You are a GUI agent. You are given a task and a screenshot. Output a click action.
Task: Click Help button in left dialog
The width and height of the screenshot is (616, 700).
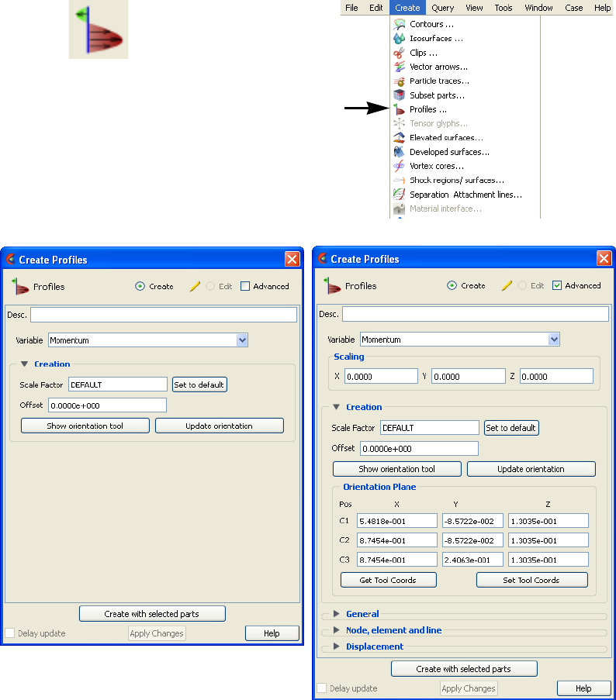pyautogui.click(x=272, y=633)
